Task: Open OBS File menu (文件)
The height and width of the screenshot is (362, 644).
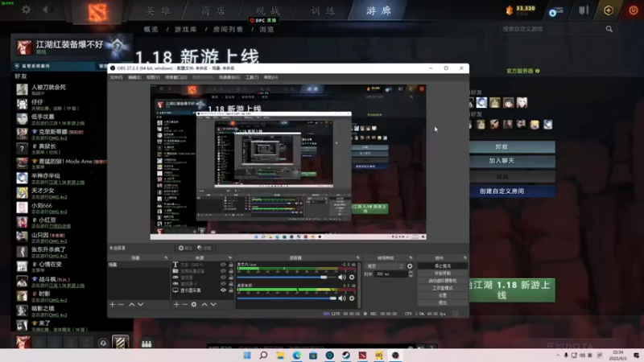Action: tap(116, 77)
